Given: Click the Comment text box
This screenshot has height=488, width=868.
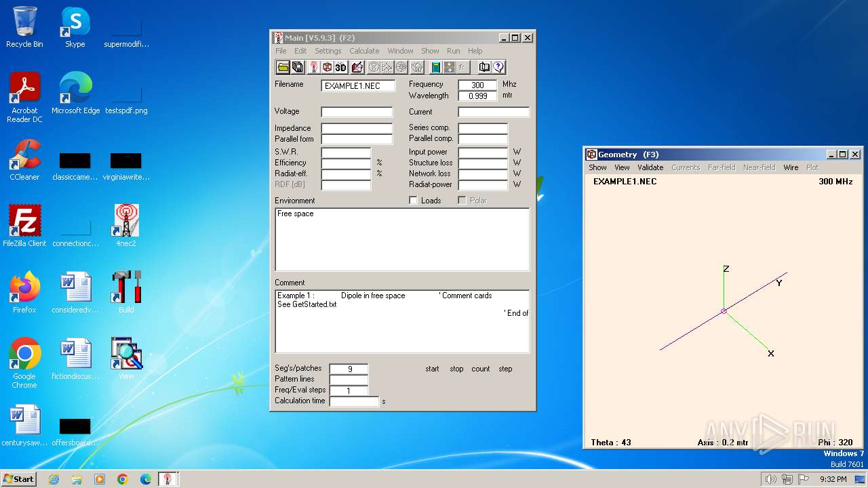Looking at the screenshot, I should coord(402,321).
